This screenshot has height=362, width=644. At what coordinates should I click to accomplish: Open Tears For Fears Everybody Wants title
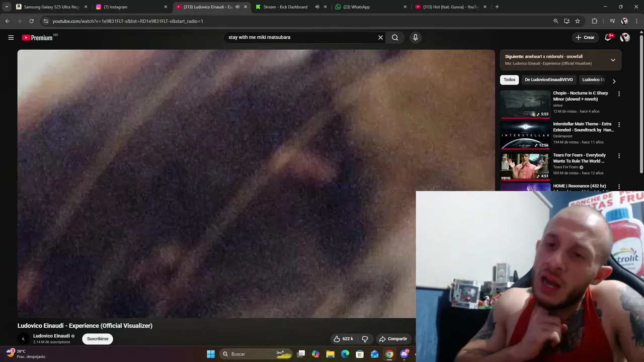580,158
